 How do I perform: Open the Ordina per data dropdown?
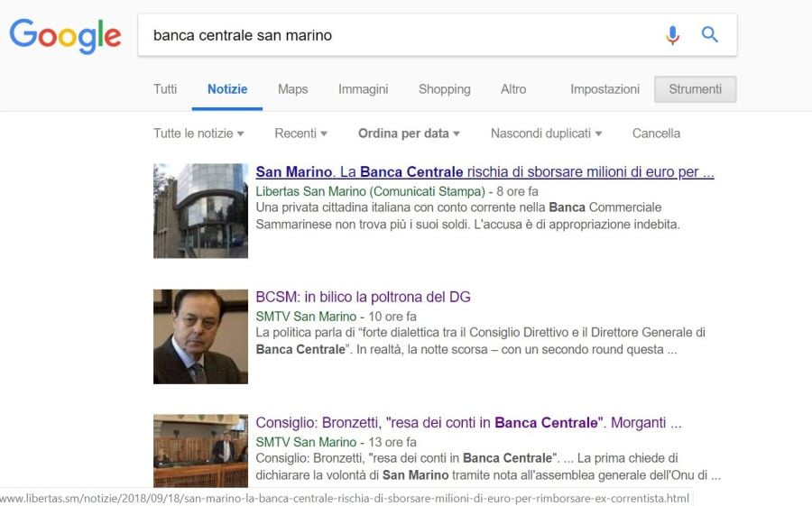tap(409, 133)
